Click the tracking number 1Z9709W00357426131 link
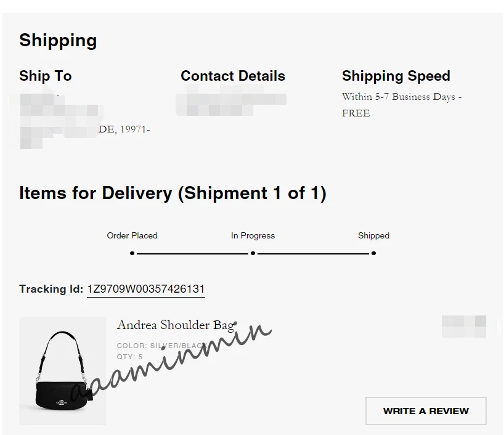This screenshot has width=504, height=435. (145, 289)
